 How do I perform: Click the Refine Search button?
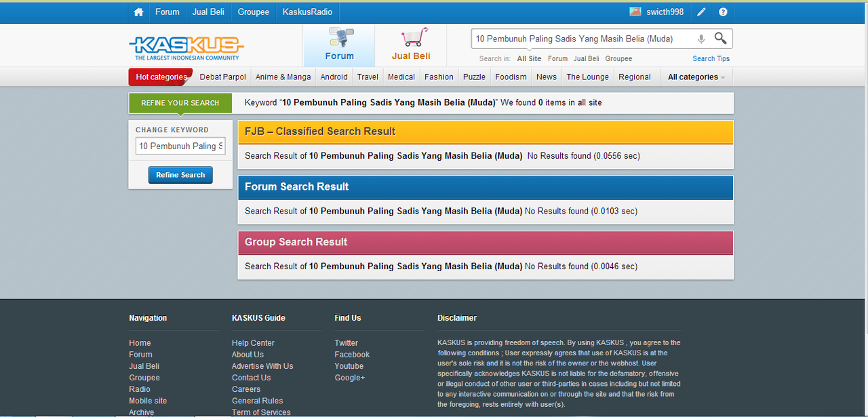coord(180,175)
